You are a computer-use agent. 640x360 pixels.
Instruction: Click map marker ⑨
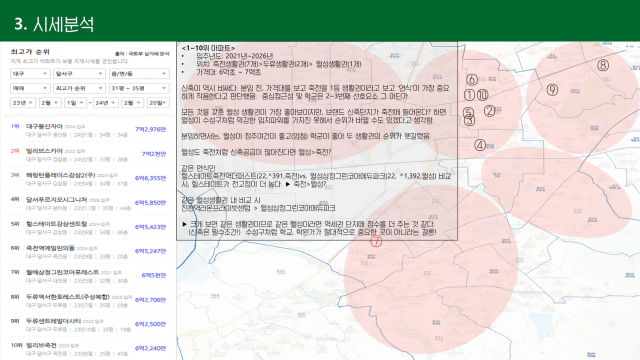552,89
